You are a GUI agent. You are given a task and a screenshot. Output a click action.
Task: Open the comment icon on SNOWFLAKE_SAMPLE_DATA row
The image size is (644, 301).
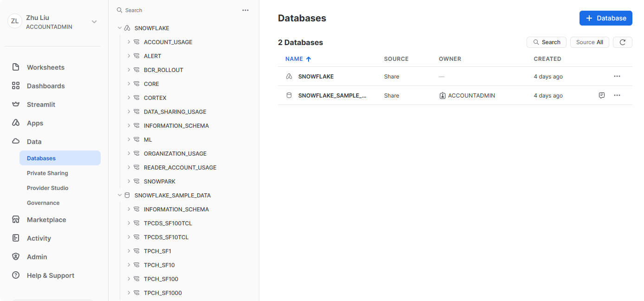(x=601, y=95)
